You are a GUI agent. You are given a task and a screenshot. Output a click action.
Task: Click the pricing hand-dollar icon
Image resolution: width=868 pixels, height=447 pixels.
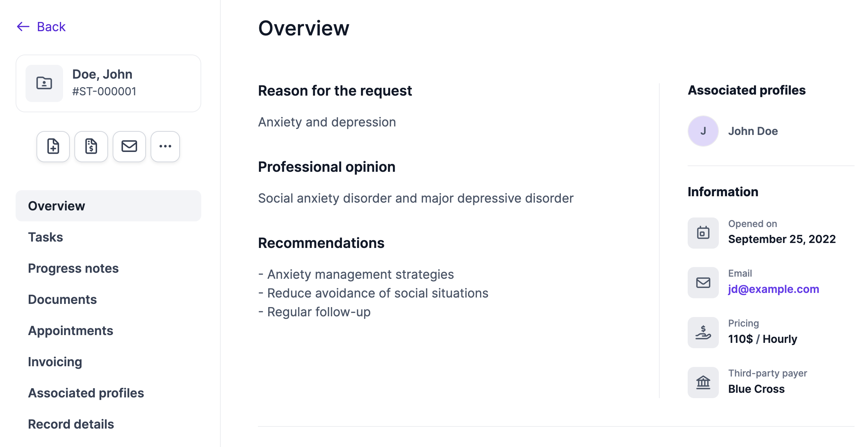point(703,333)
